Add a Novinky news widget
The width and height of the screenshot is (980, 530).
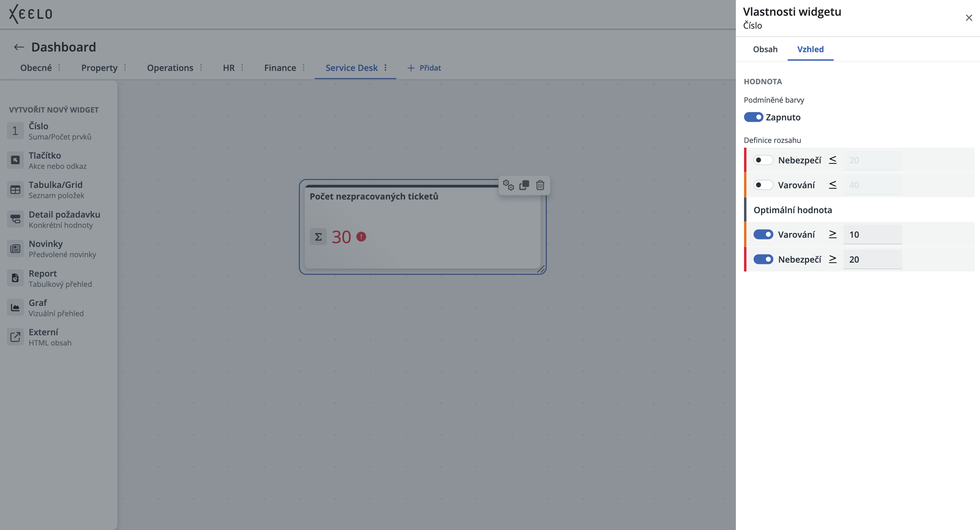(x=59, y=248)
